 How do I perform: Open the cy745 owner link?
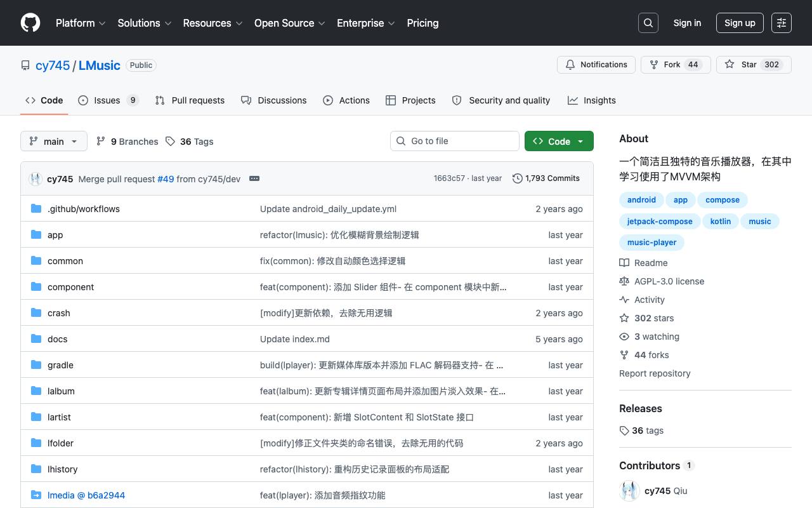pos(53,65)
